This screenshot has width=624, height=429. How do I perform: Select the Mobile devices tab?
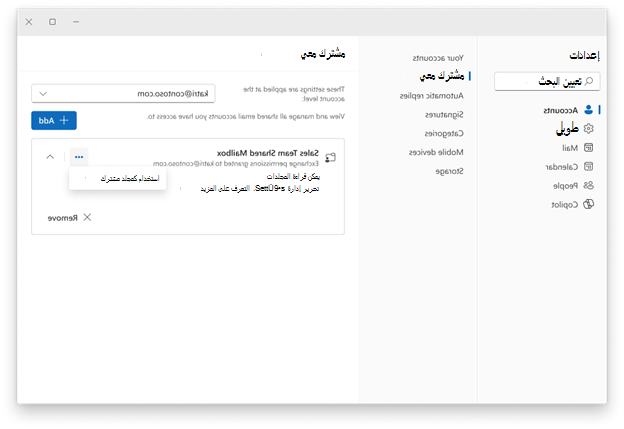pos(436,152)
